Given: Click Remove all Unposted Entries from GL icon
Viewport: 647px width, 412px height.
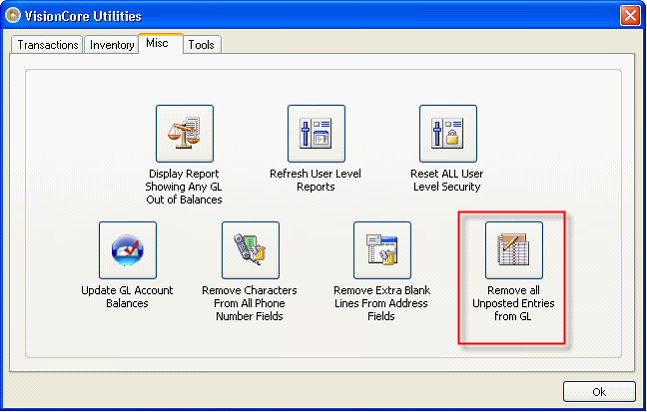Looking at the screenshot, I should click(514, 250).
